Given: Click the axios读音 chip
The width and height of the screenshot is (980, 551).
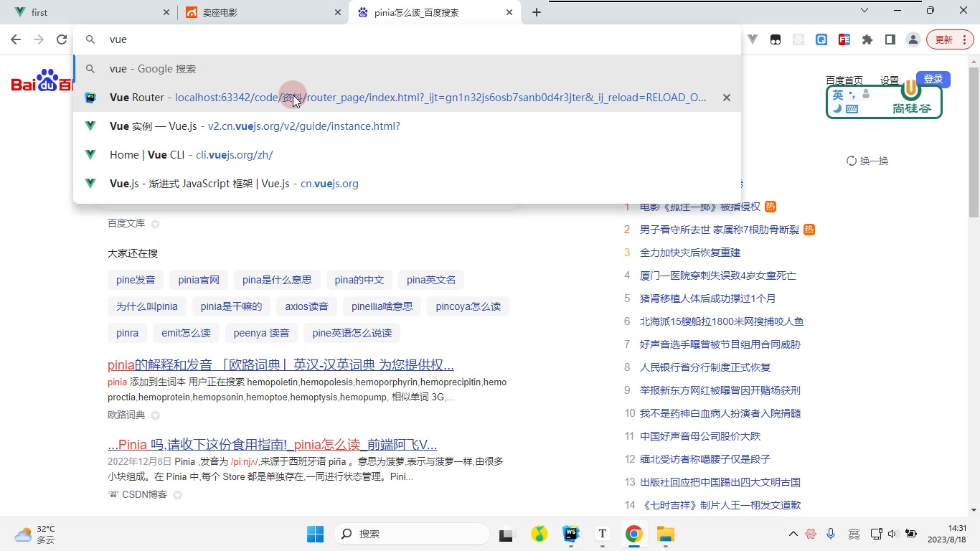Looking at the screenshot, I should tap(307, 306).
